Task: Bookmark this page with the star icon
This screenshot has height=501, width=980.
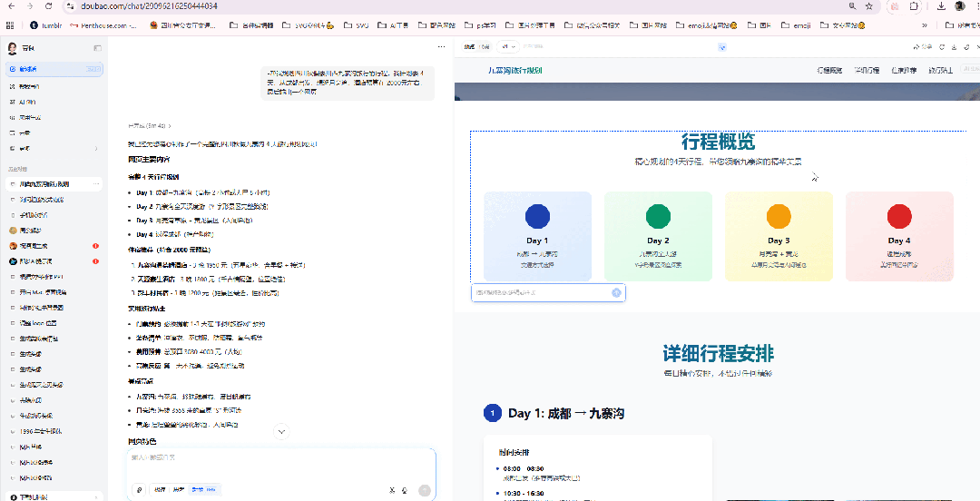Action: coord(869,5)
